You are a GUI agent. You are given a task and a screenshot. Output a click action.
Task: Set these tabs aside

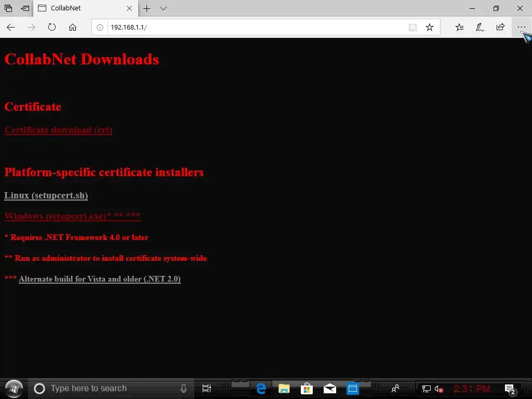(x=25, y=8)
